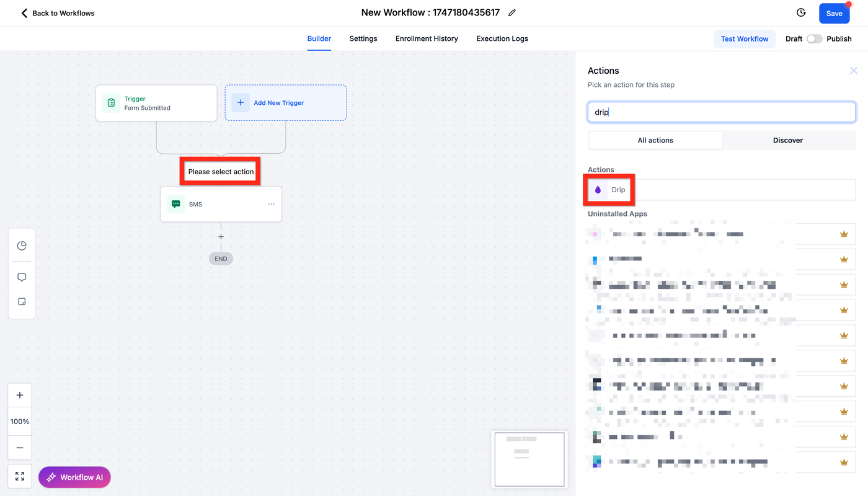
Task: Open the stats pie chart icon
Action: pyautogui.click(x=22, y=246)
